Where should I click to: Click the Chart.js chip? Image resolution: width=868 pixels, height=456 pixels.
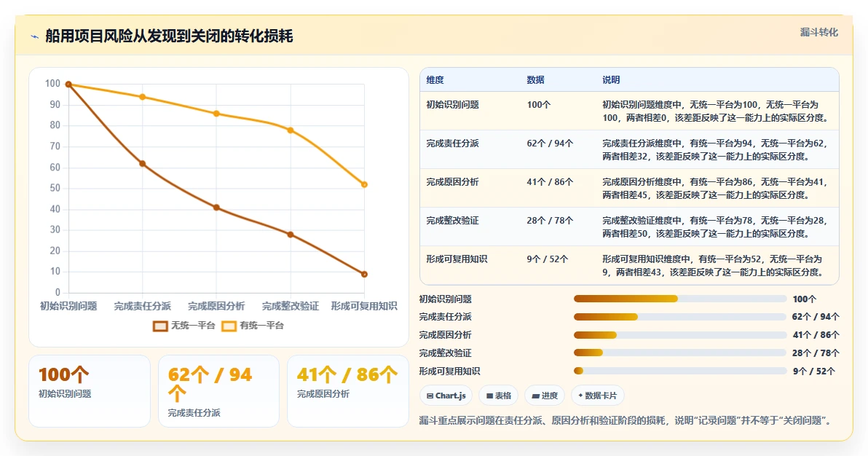click(446, 396)
